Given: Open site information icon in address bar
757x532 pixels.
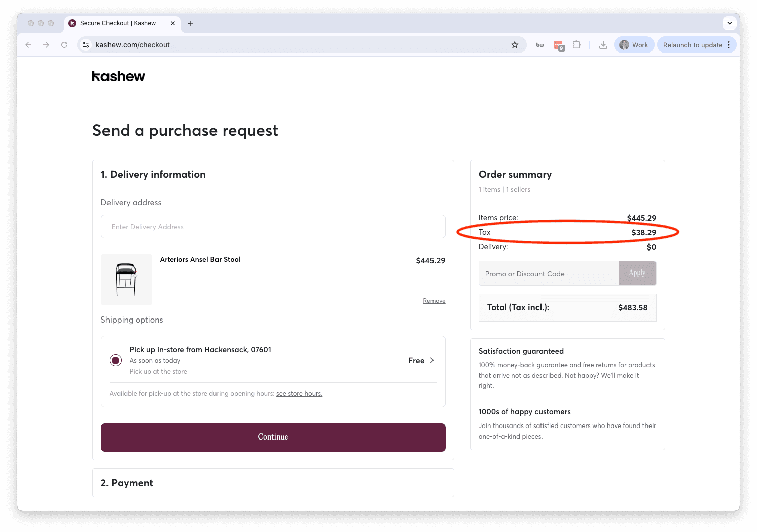Looking at the screenshot, I should click(x=86, y=45).
